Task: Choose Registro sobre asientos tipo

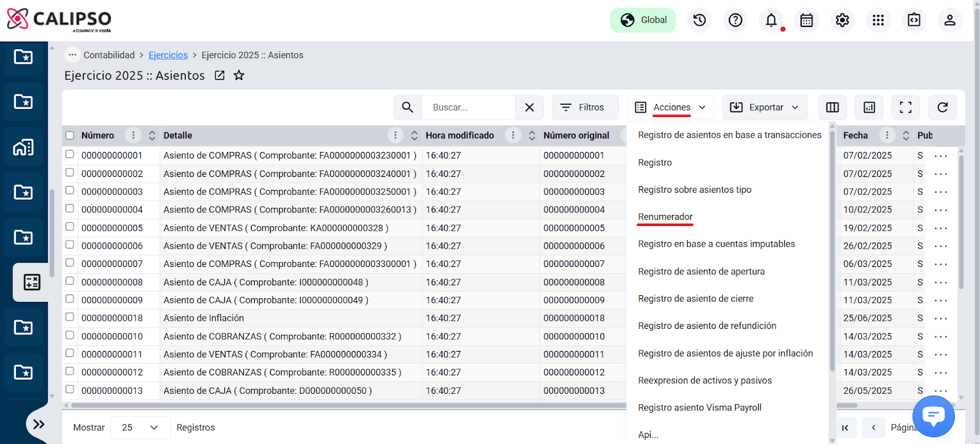Action: 695,189
